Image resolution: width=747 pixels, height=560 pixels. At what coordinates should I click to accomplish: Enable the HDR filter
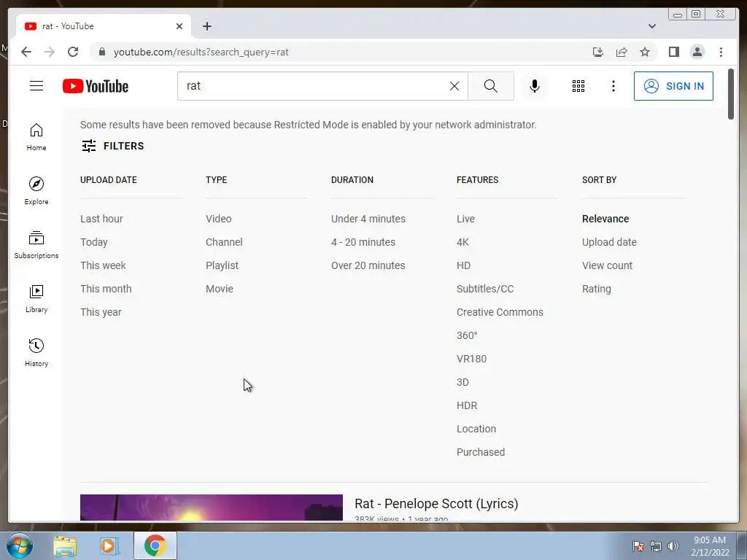(x=467, y=405)
